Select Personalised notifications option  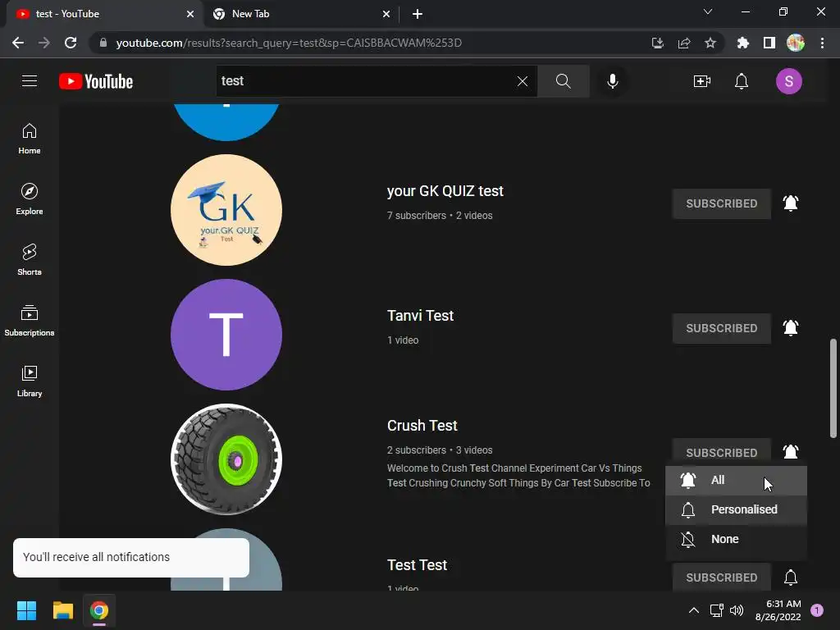point(736,510)
